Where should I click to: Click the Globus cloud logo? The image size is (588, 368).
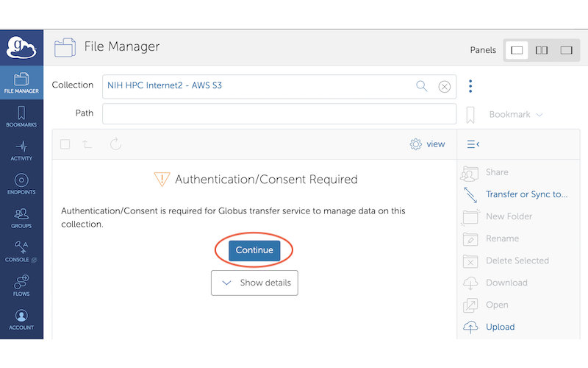[21, 47]
